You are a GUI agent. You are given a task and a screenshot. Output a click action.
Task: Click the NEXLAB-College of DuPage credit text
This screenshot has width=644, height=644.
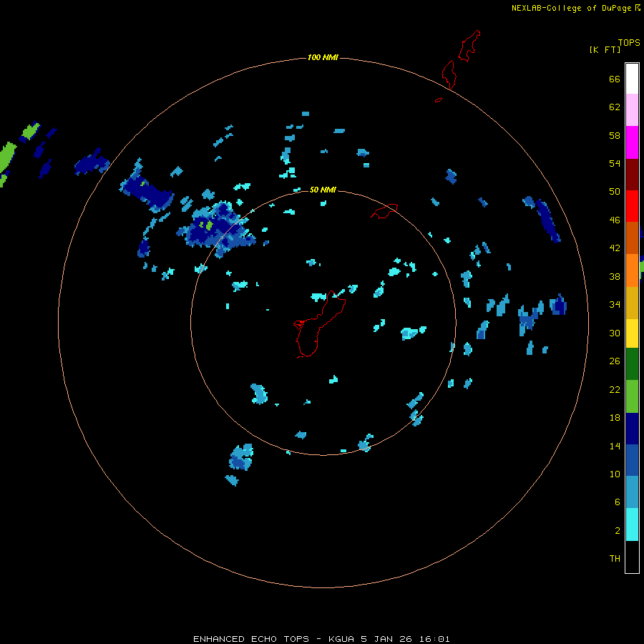[x=575, y=8]
